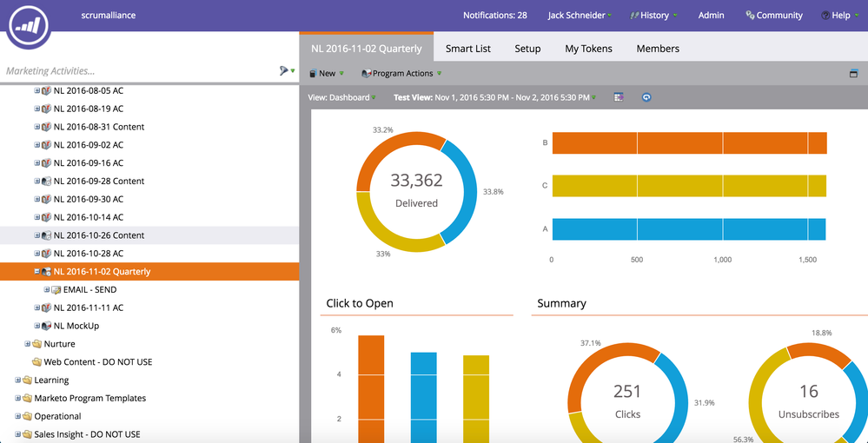Open the Notifications: 28 link
This screenshot has height=443, width=868.
tap(495, 16)
